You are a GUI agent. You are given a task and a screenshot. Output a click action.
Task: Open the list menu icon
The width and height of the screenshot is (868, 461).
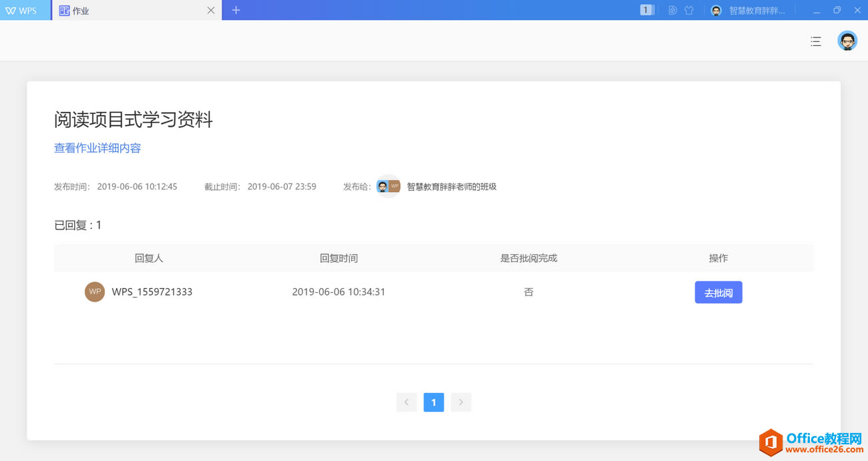816,41
